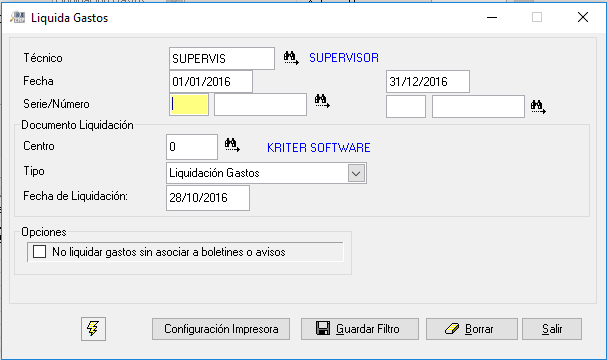Close the Liquida Gastos window
This screenshot has width=607, height=360.
pos(583,17)
